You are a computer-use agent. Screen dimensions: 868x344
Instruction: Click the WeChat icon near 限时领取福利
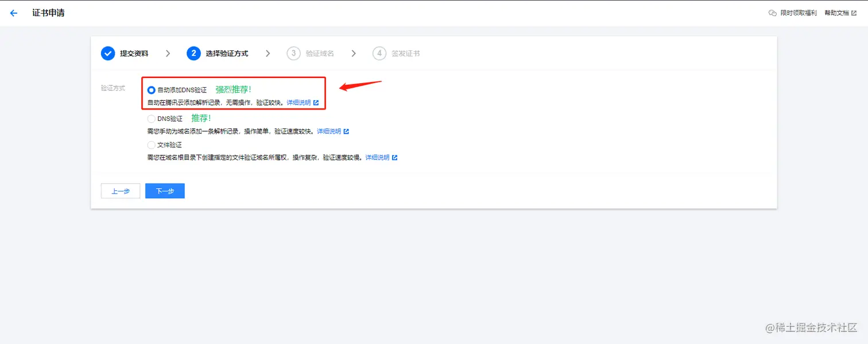[x=772, y=13]
